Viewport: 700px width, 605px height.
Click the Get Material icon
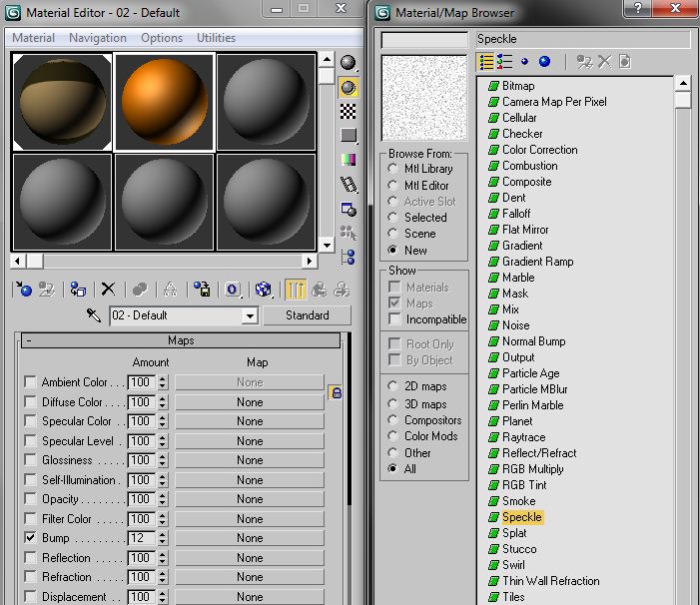click(24, 290)
